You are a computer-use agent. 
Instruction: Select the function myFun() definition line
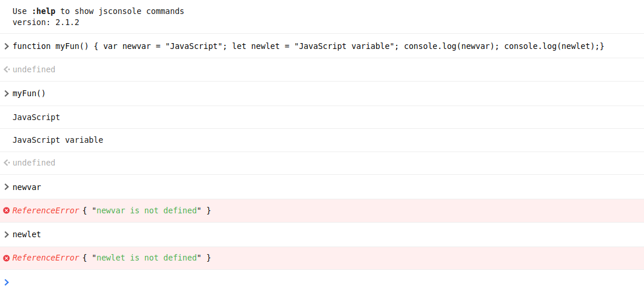pos(309,46)
